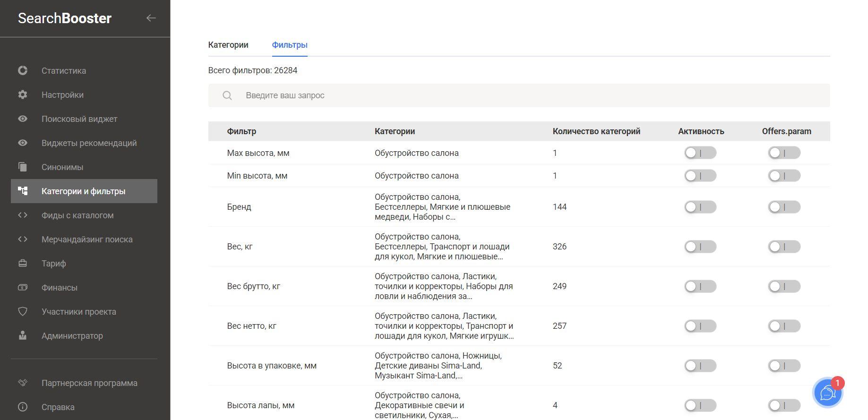This screenshot has height=420, width=868.
Task: Enable Offers.param for Вес, кг
Action: (x=784, y=247)
